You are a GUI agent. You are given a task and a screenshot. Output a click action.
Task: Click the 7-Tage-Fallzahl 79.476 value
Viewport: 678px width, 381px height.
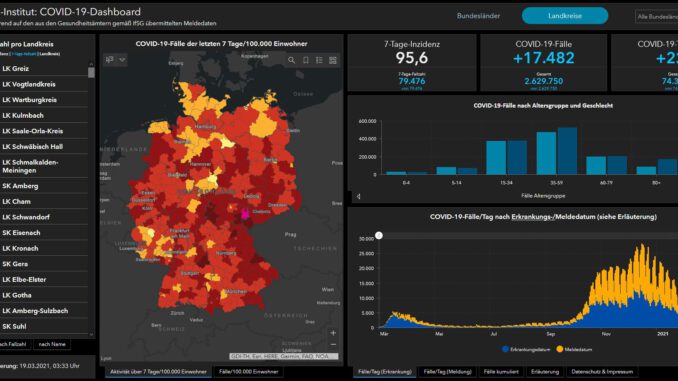click(x=412, y=81)
